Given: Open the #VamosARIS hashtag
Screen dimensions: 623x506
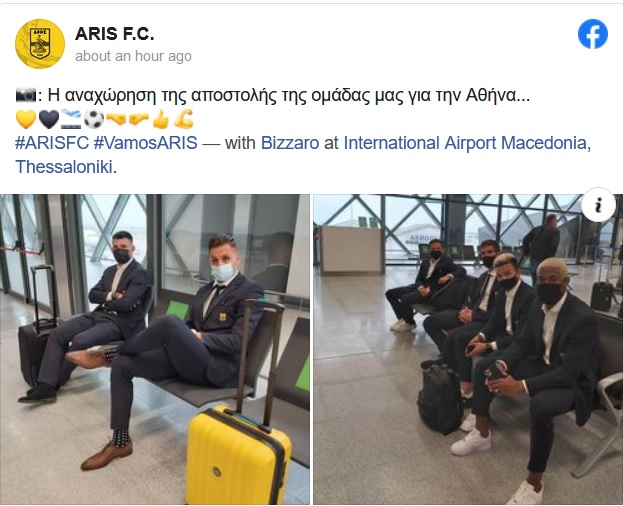Looking at the screenshot, I should point(145,143).
